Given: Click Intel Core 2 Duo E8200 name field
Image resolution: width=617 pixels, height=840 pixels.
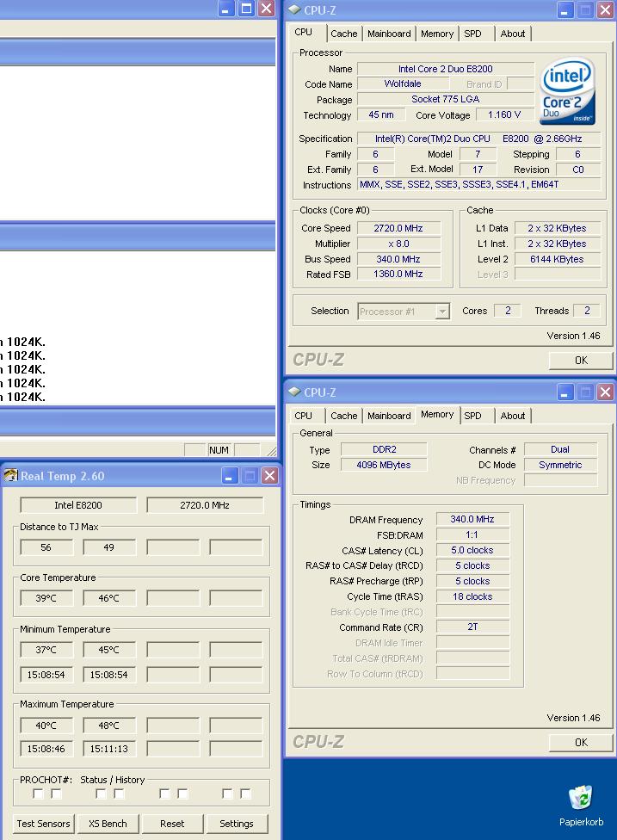Looking at the screenshot, I should tap(446, 69).
